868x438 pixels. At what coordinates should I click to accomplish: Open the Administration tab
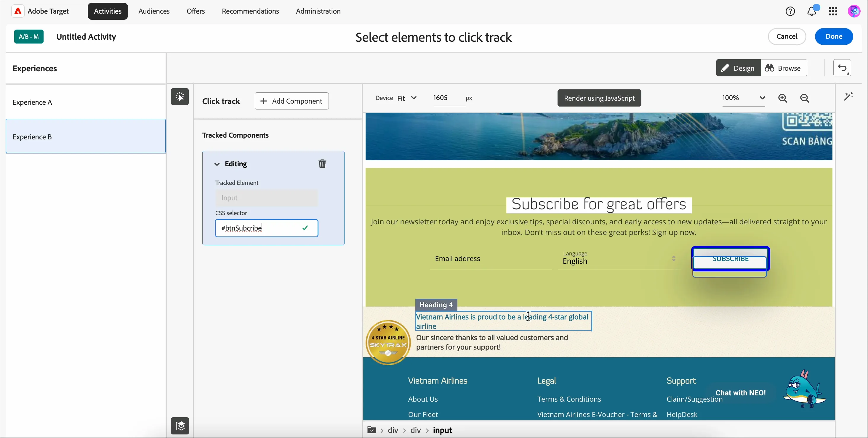318,12
